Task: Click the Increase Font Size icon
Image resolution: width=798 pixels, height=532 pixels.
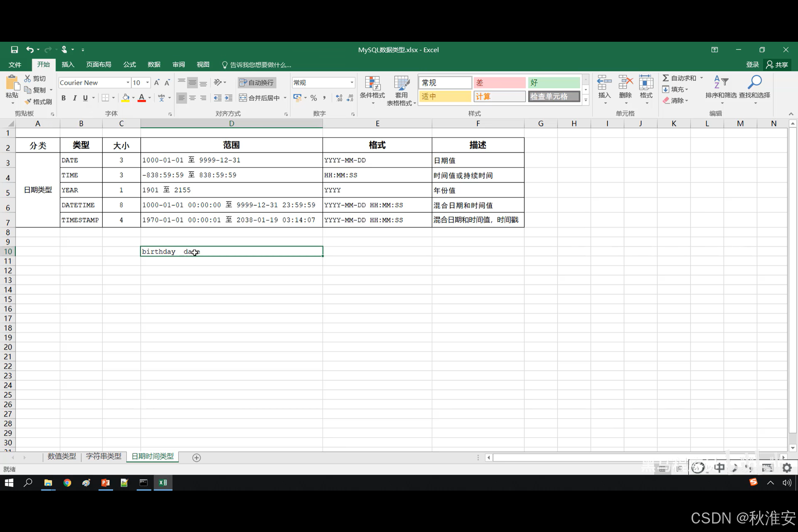Action: coord(157,83)
